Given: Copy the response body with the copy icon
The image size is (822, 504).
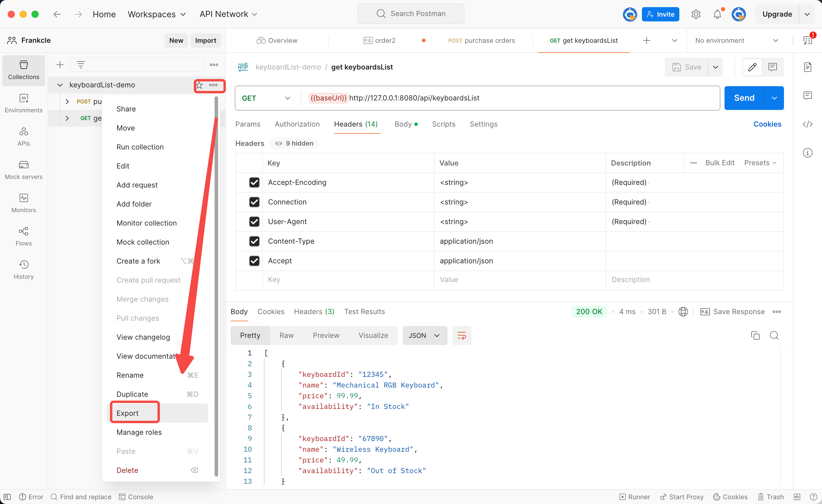Looking at the screenshot, I should click(x=755, y=335).
